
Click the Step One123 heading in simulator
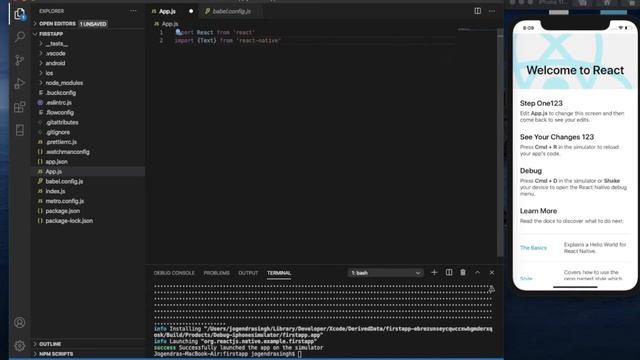click(541, 103)
